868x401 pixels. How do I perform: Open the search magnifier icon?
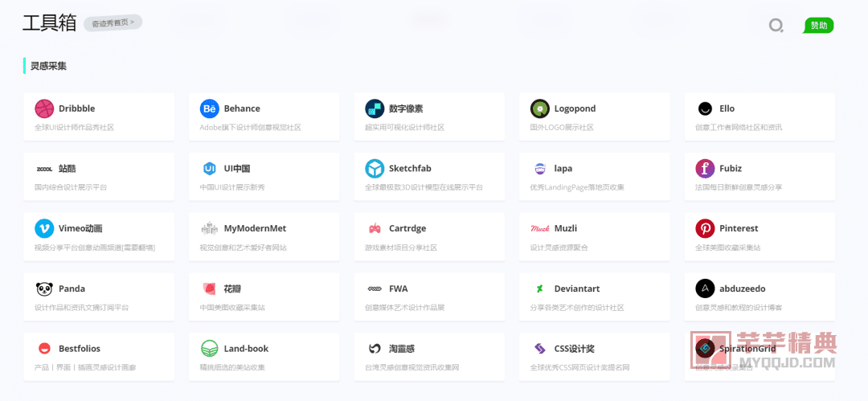[x=776, y=26]
